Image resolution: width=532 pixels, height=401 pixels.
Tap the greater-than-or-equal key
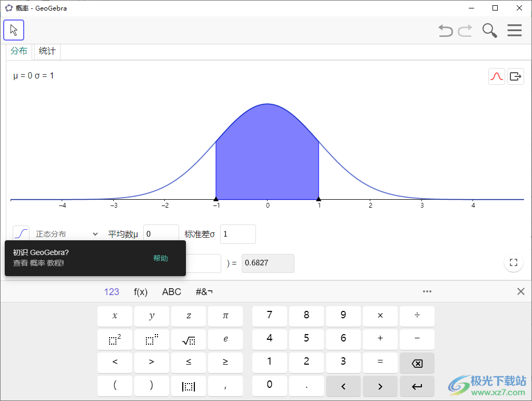tap(225, 363)
